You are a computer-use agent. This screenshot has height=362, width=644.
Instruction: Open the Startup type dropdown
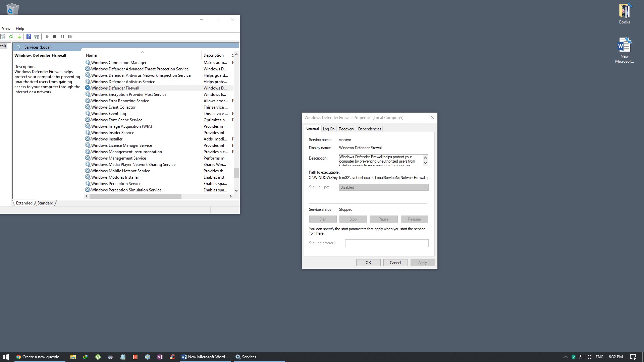click(384, 187)
